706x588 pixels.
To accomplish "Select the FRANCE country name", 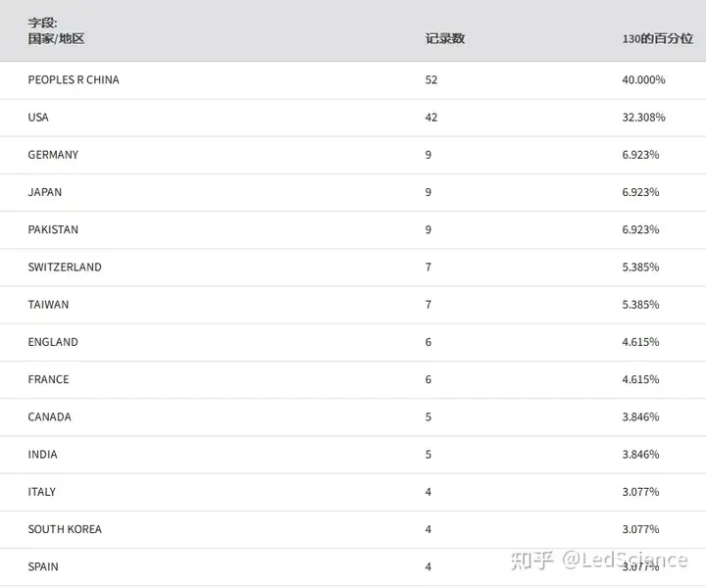I will pos(48,379).
